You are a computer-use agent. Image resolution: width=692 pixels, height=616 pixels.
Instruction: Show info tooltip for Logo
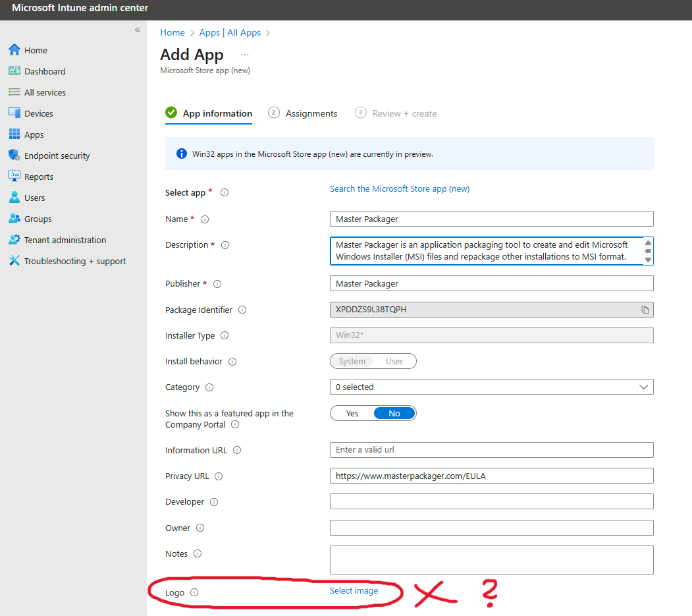(x=194, y=592)
